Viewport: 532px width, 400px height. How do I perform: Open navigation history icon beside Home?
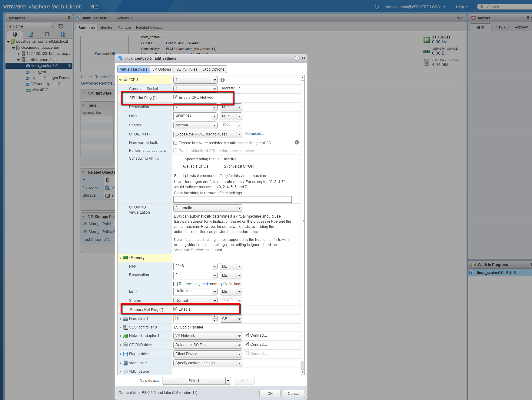pos(61,26)
